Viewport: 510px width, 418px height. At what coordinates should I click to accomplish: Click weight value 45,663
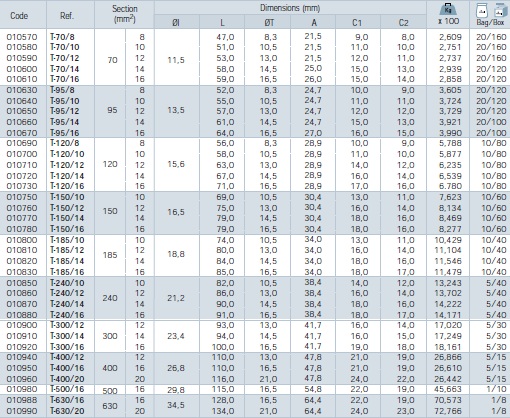(x=448, y=389)
